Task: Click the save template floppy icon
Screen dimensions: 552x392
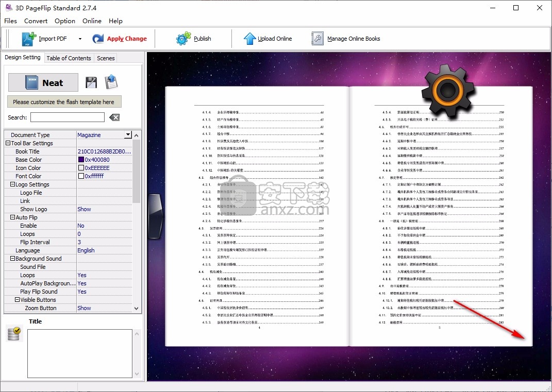Action: click(91, 82)
